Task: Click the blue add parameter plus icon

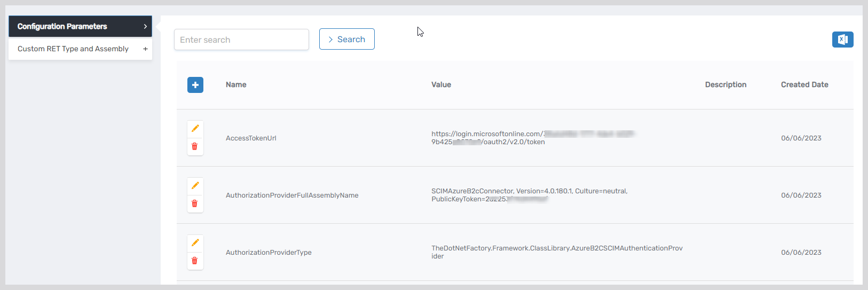Action: [195, 85]
